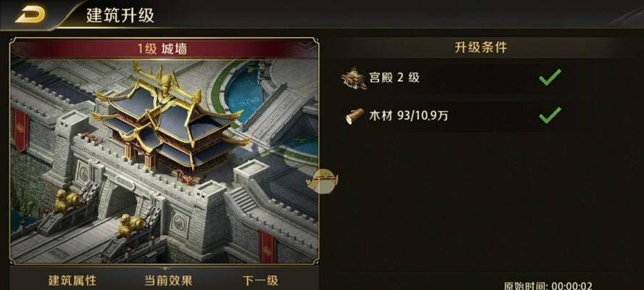The width and height of the screenshot is (644, 290).
Task: Tap the yellow mascot blob at the image edge
Action: [x=322, y=181]
